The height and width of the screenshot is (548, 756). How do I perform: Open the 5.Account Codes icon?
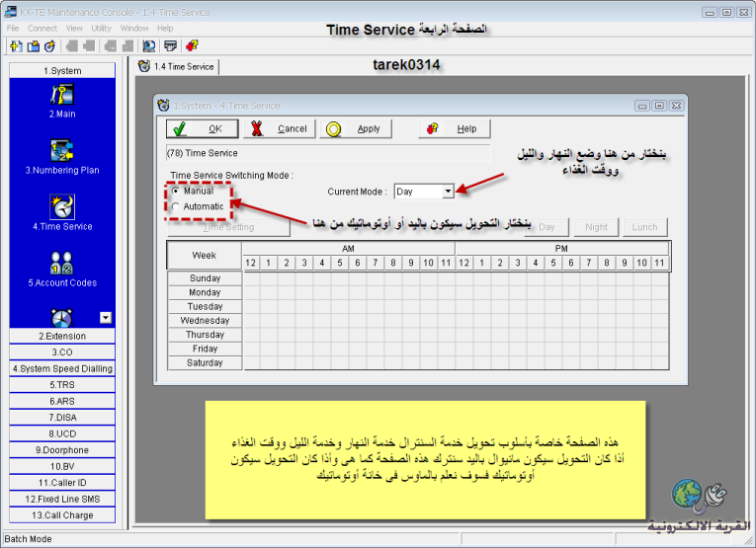[62, 263]
